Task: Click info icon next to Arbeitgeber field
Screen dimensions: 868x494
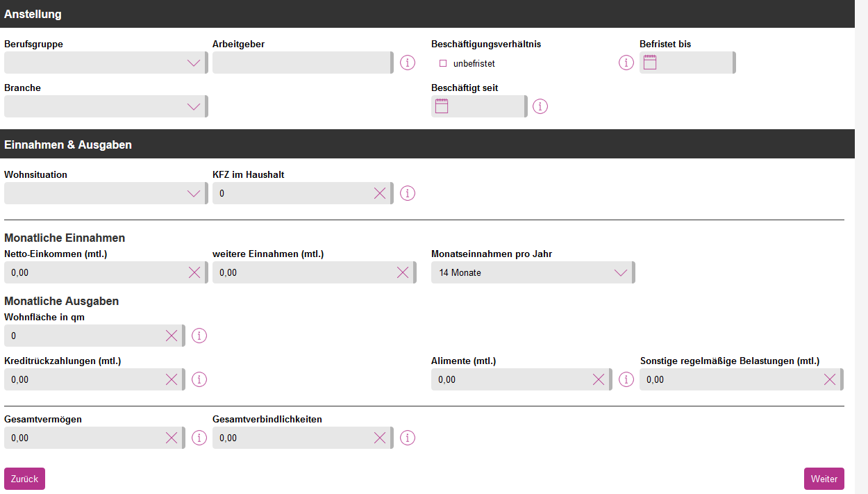Action: [x=408, y=63]
